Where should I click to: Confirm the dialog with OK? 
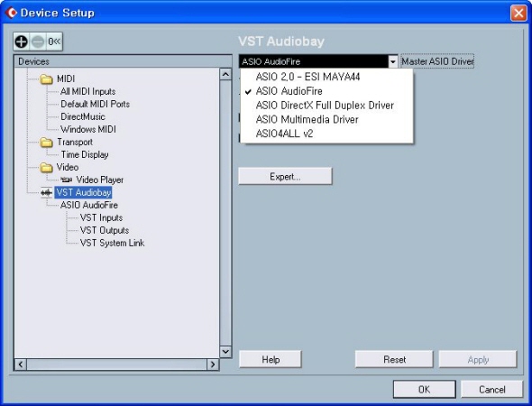(424, 390)
